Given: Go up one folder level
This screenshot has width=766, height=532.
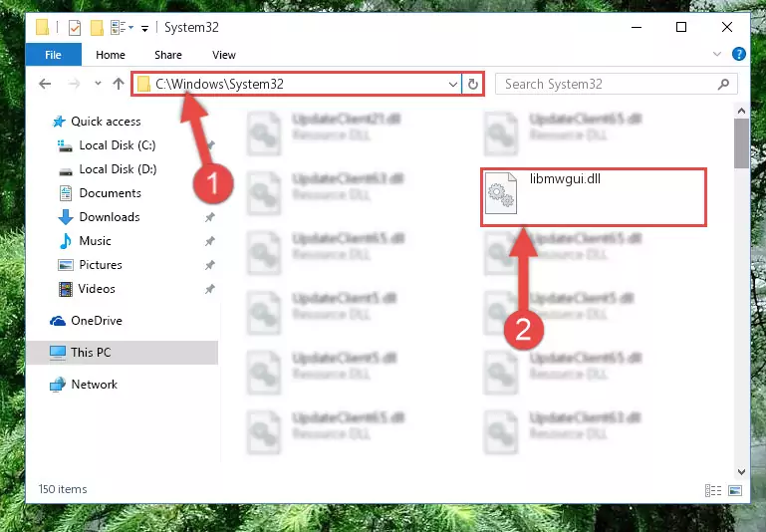Looking at the screenshot, I should pos(119,84).
